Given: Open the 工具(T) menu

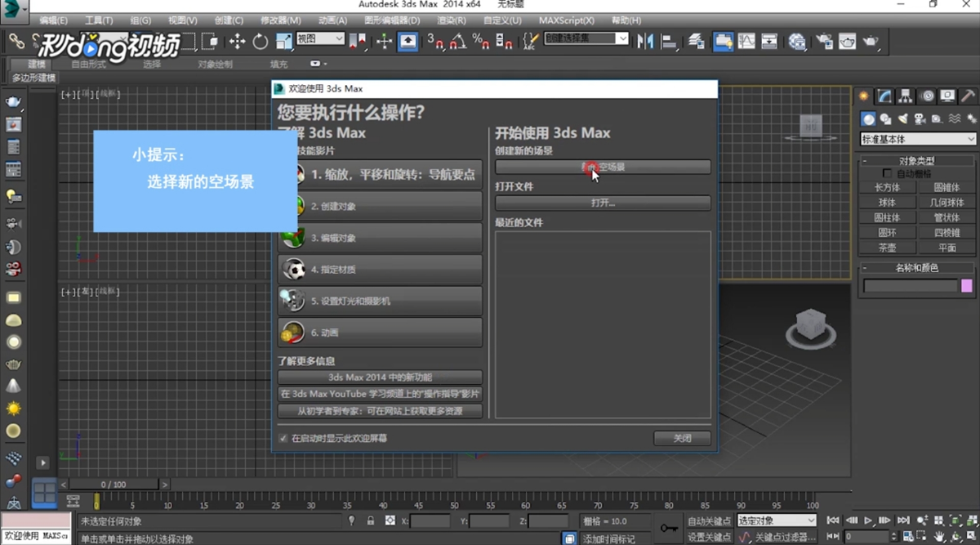Looking at the screenshot, I should pos(100,20).
